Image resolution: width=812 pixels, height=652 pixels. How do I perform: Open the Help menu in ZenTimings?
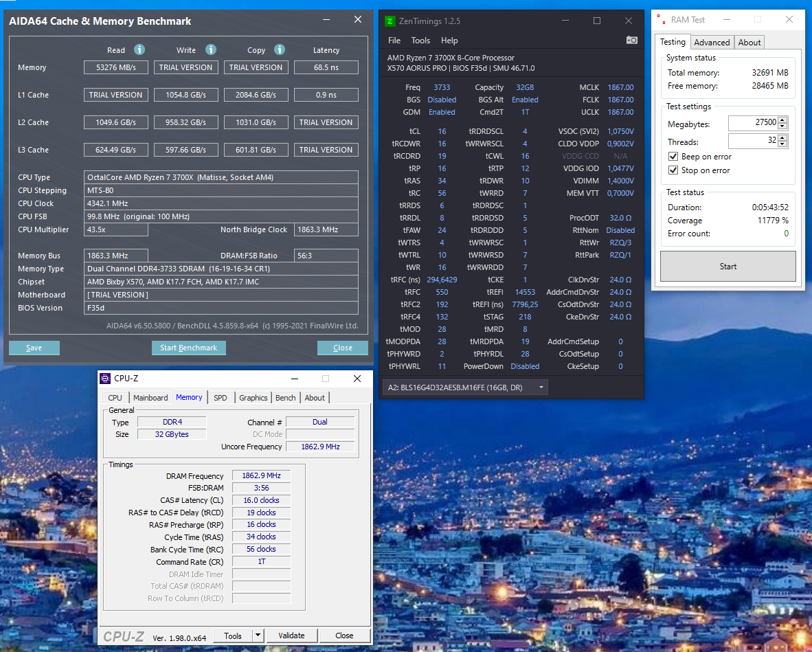click(449, 41)
